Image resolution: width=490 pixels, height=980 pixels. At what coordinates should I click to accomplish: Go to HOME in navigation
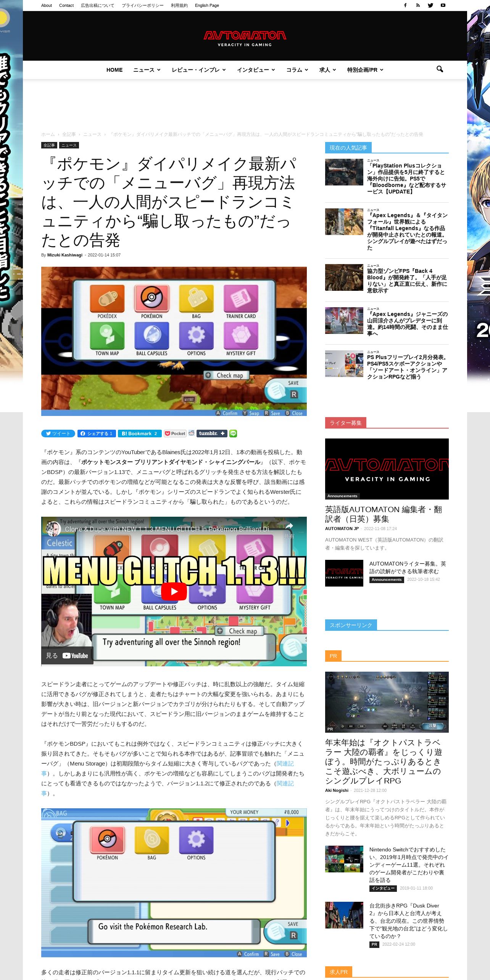click(x=114, y=70)
